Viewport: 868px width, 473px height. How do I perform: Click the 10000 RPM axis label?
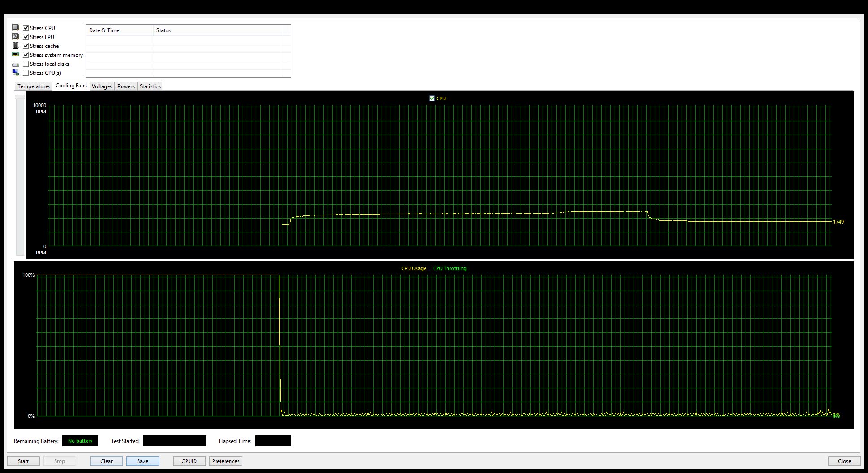click(39, 108)
